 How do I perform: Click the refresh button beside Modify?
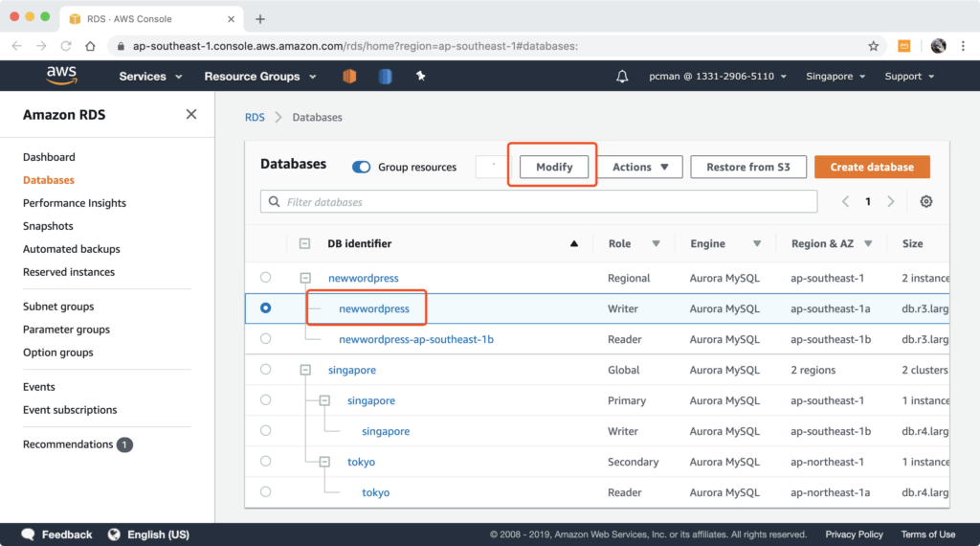[x=493, y=167]
